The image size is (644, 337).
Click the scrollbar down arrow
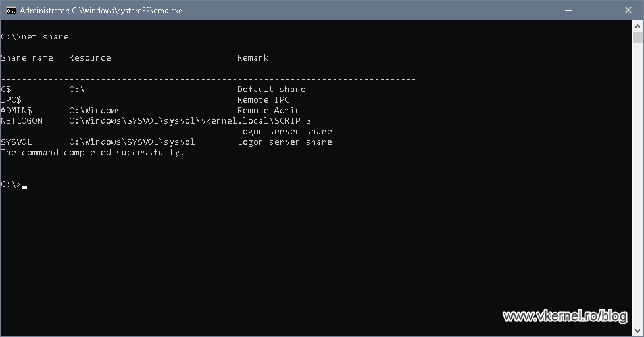coord(637,331)
